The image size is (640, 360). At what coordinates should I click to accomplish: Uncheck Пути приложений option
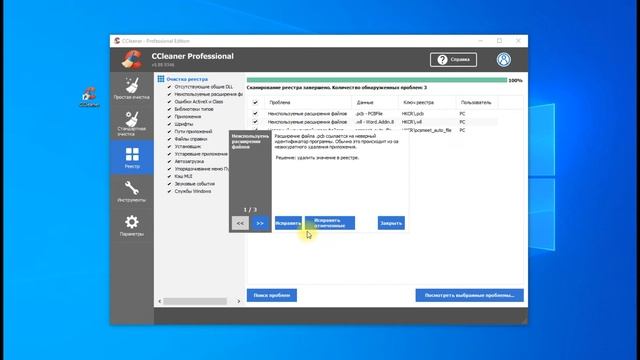[169, 131]
